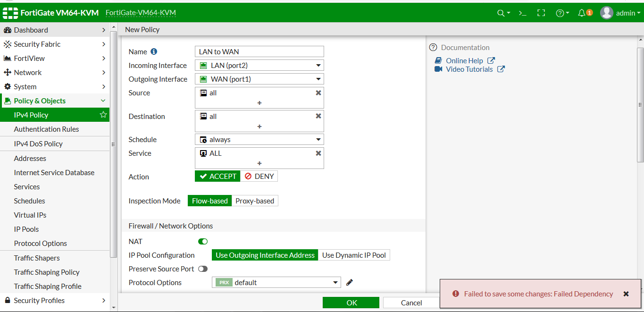Toggle fullscreen mode icon
Screen dimensions: 644x312
(541, 13)
